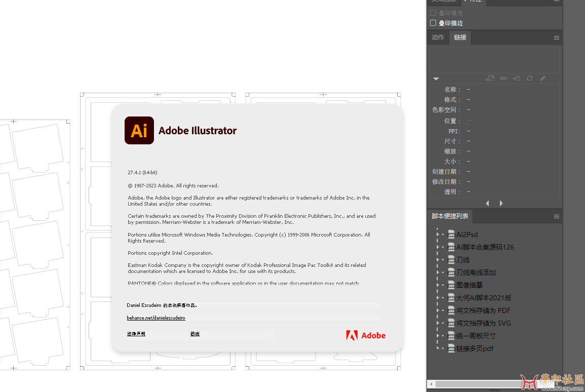
Task: Open the behance.net/danielescudeiro link
Action: [x=156, y=318]
